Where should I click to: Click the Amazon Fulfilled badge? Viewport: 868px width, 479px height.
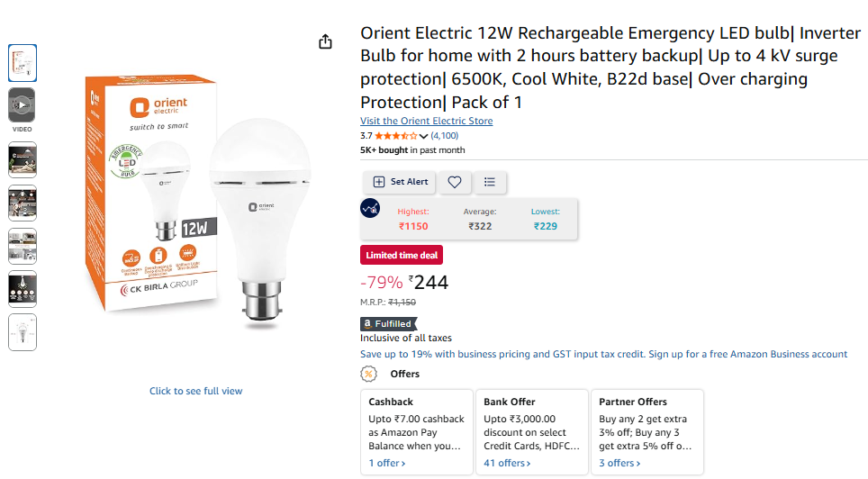click(388, 324)
